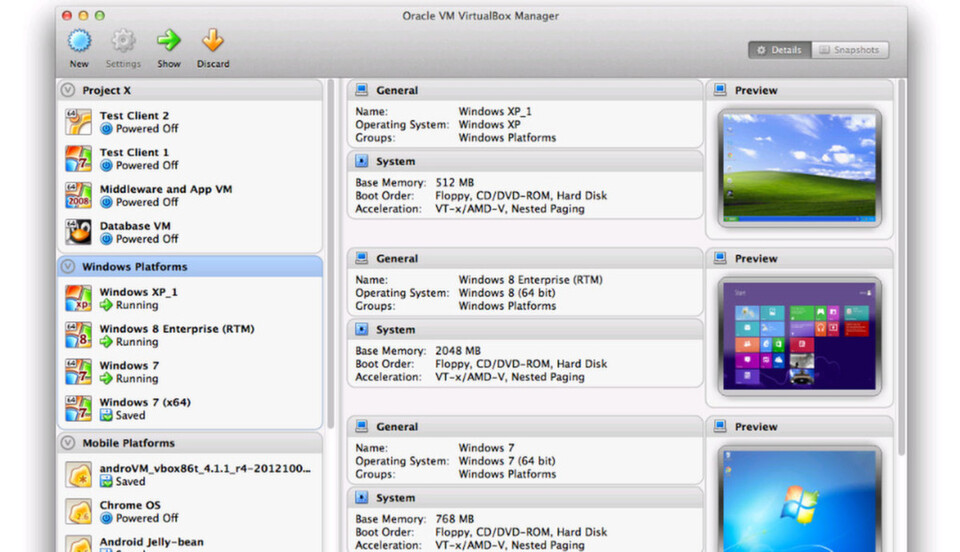Select the Windows 8 Enterprise (RTM) icon

click(x=78, y=335)
